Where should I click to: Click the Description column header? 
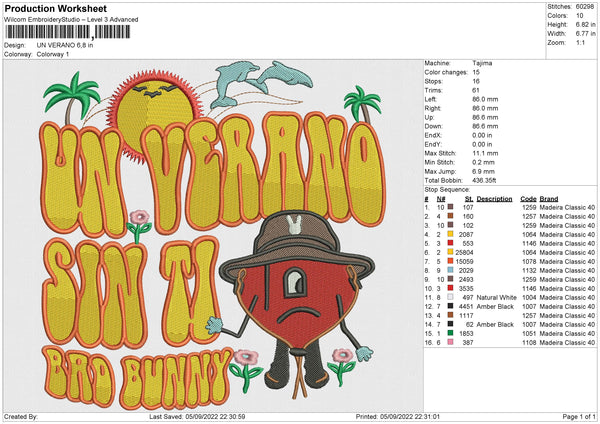tap(494, 199)
